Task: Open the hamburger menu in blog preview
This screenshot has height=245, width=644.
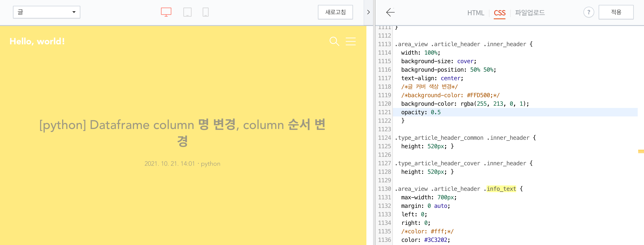Action: pyautogui.click(x=350, y=41)
